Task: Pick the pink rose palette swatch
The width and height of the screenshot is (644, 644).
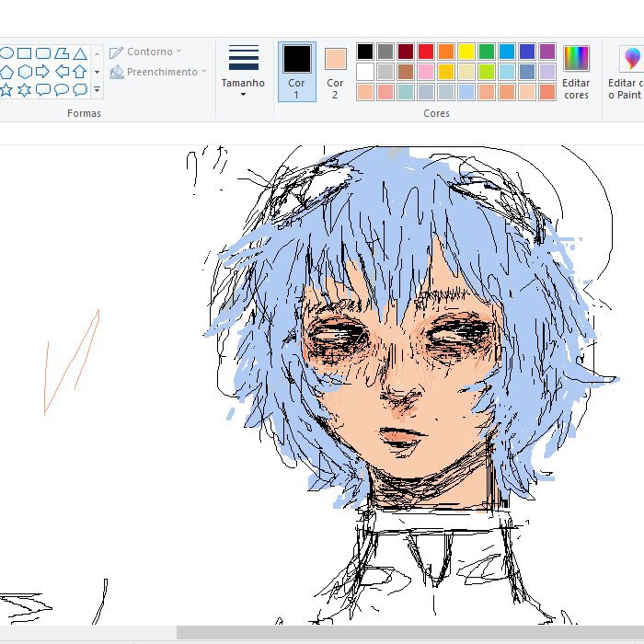Action: pos(426,72)
